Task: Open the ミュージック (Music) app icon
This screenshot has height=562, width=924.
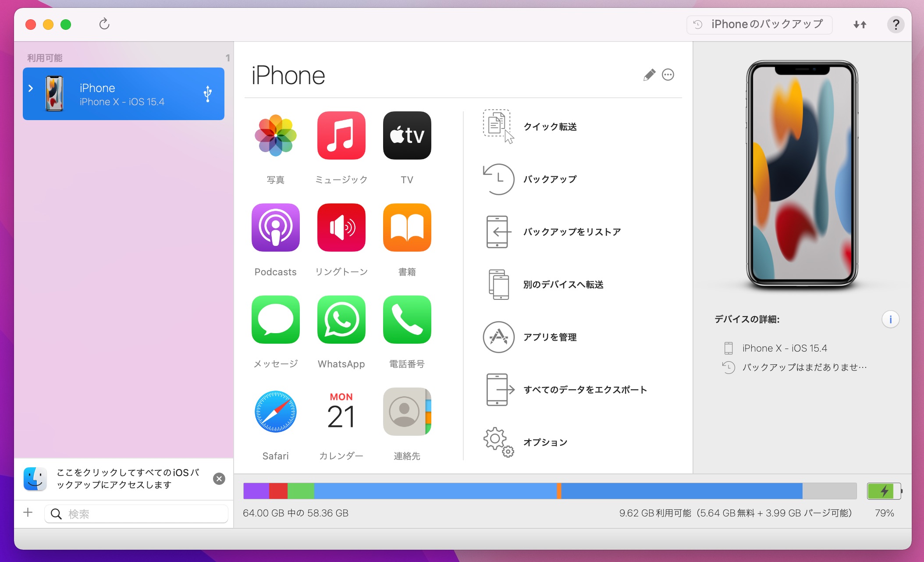Action: [341, 135]
